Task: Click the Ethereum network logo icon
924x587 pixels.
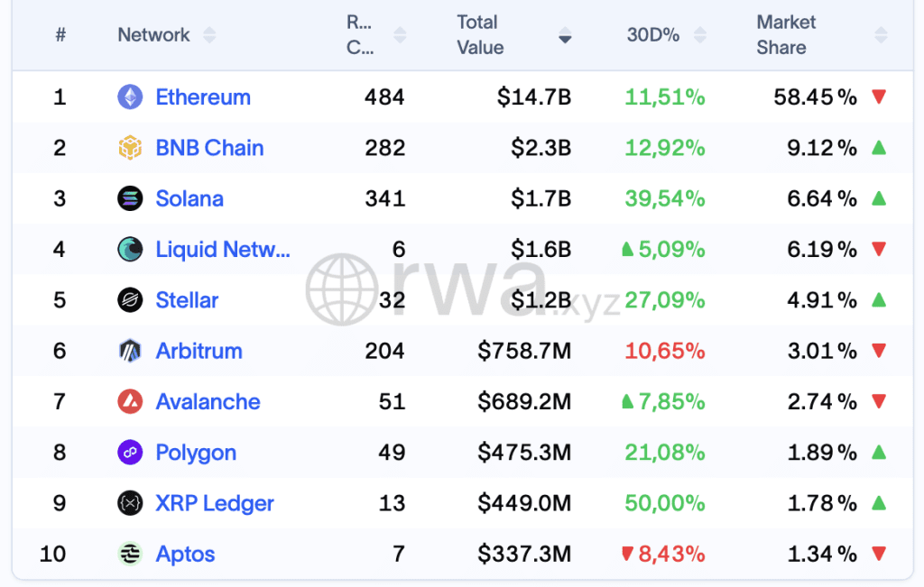Action: tap(130, 97)
